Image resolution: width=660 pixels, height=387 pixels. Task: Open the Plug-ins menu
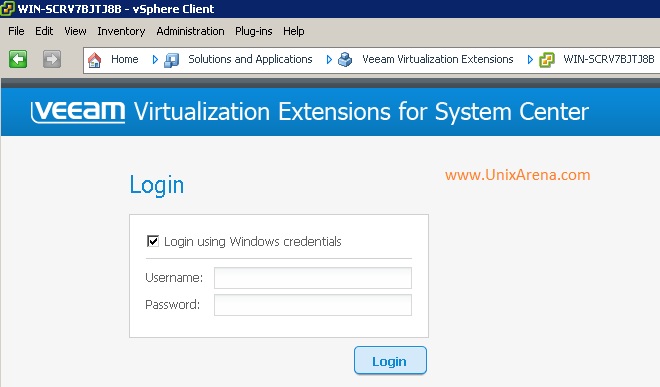tap(254, 31)
